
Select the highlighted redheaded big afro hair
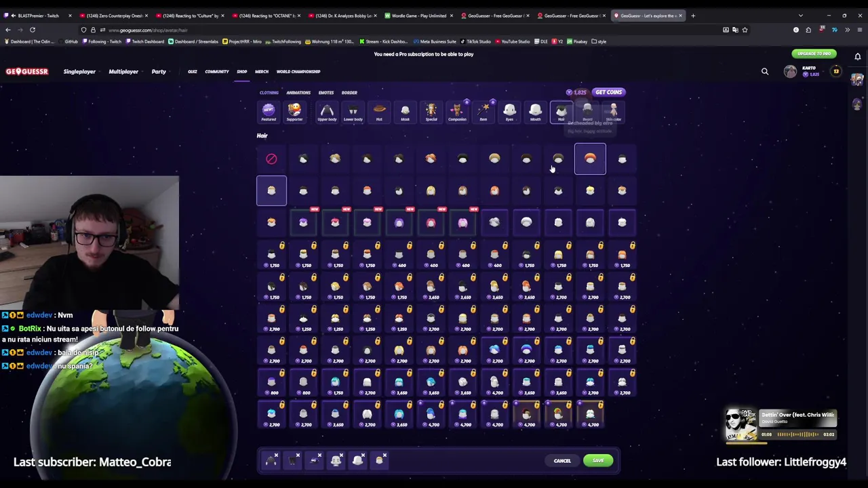pos(590,159)
